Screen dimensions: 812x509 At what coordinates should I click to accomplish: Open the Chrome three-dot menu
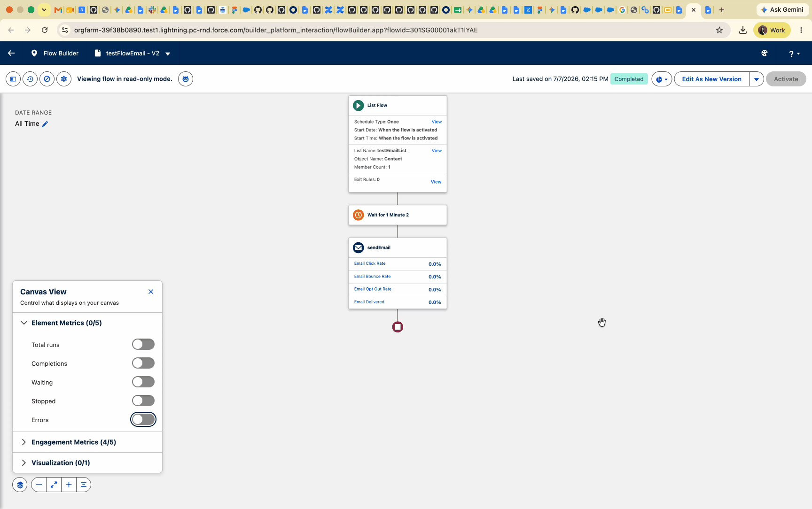tap(801, 30)
